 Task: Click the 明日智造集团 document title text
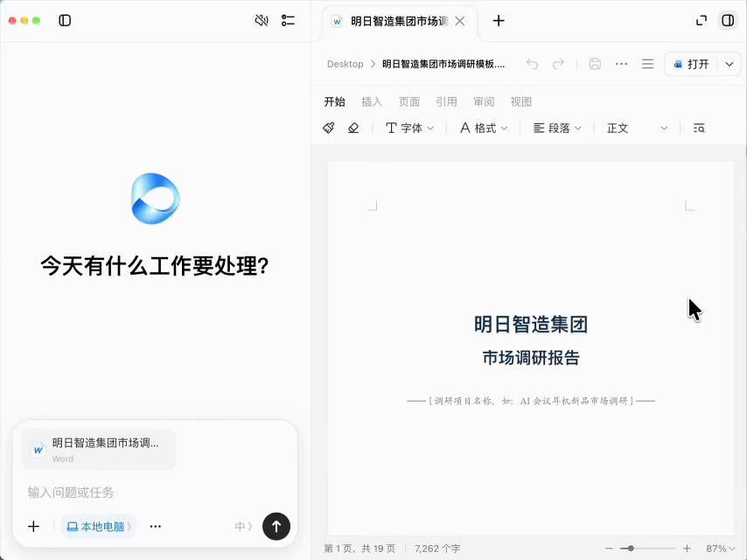531,325
